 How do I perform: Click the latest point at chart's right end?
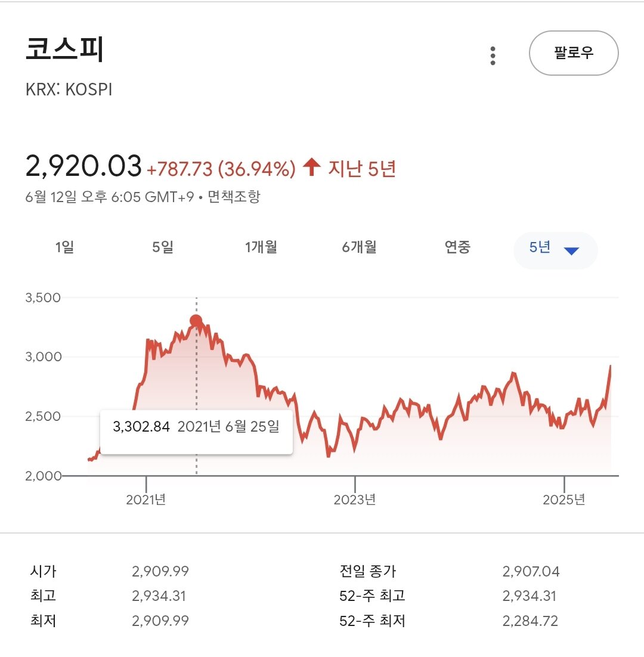[611, 367]
